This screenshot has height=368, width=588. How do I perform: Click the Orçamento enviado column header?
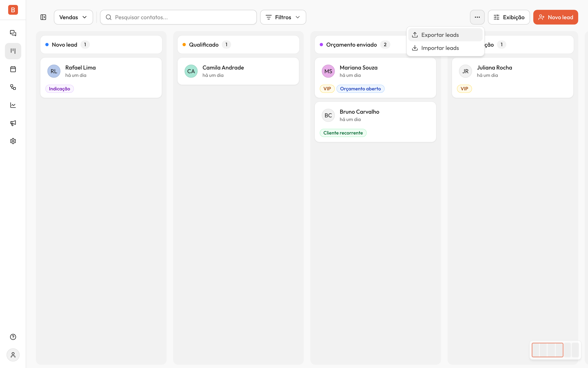click(361, 45)
